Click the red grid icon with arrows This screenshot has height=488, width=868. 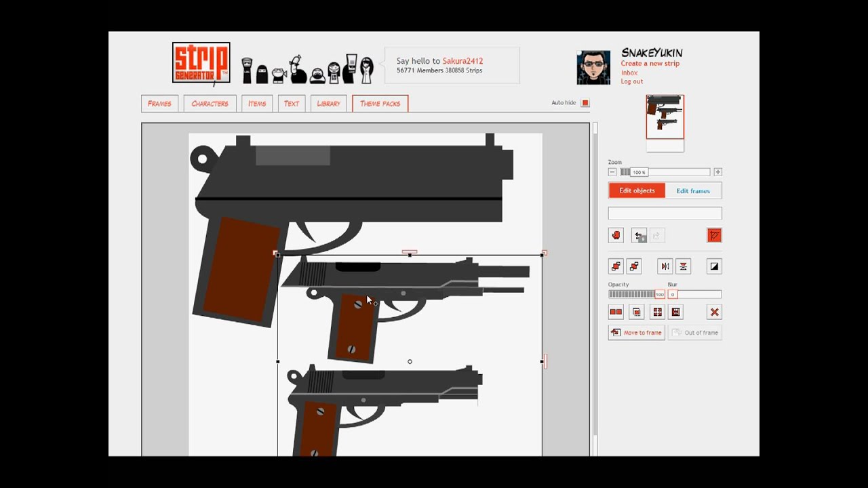[x=657, y=312]
